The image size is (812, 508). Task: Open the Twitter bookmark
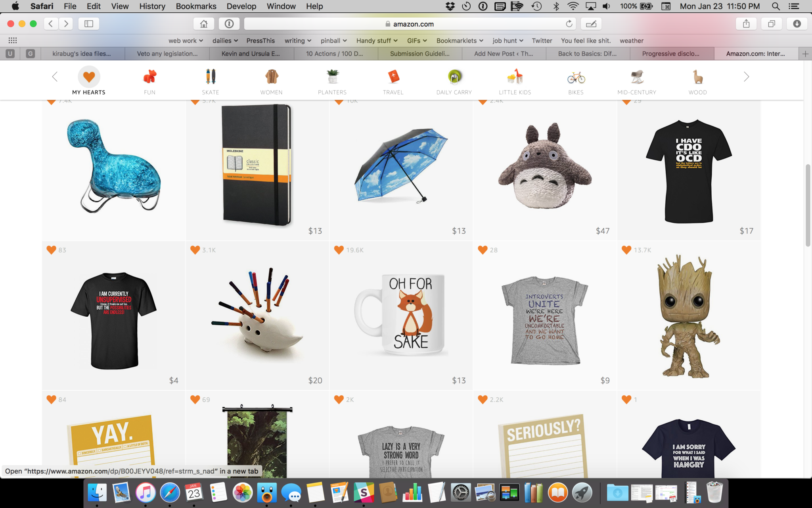pyautogui.click(x=542, y=40)
